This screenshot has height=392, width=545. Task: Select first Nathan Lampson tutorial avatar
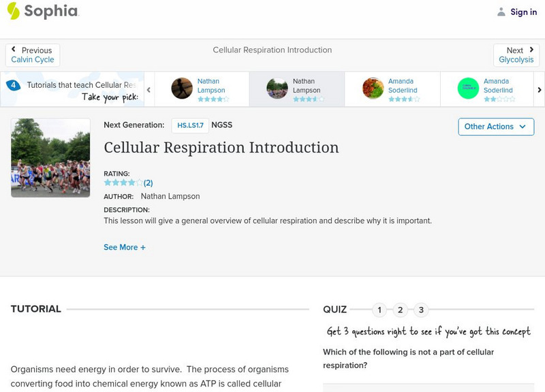[182, 88]
